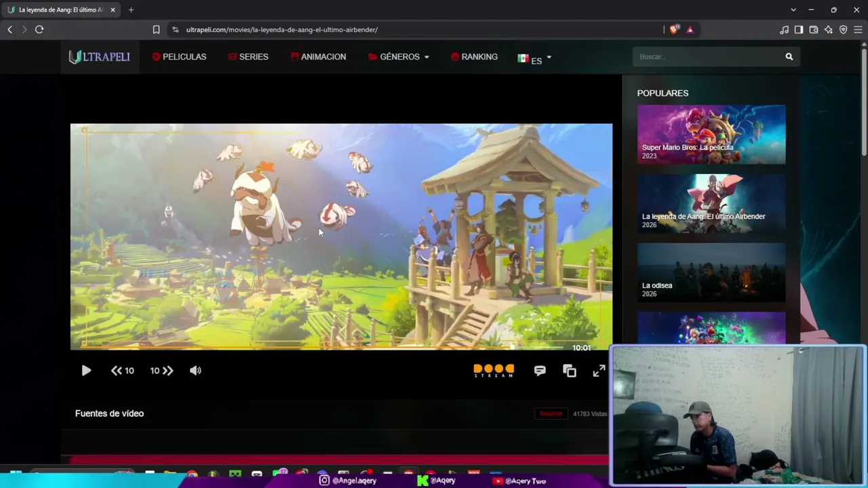Bookmark this page
868x488 pixels.
point(156,30)
